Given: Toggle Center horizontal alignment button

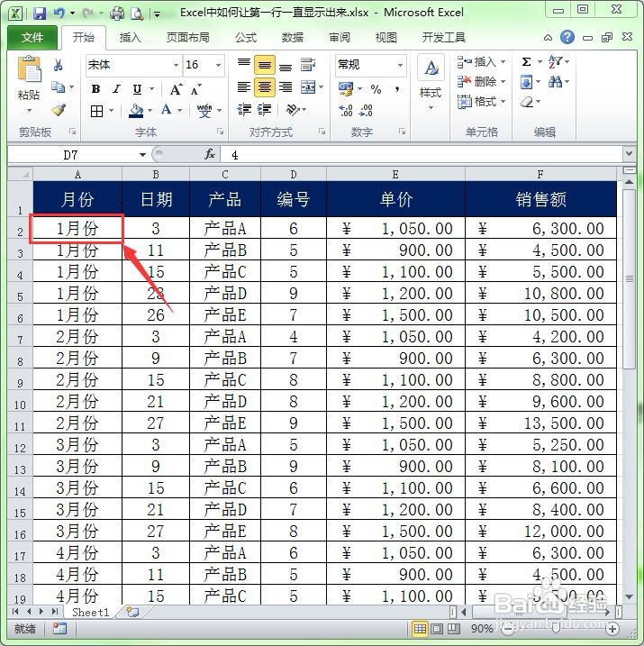Looking at the screenshot, I should (x=264, y=87).
